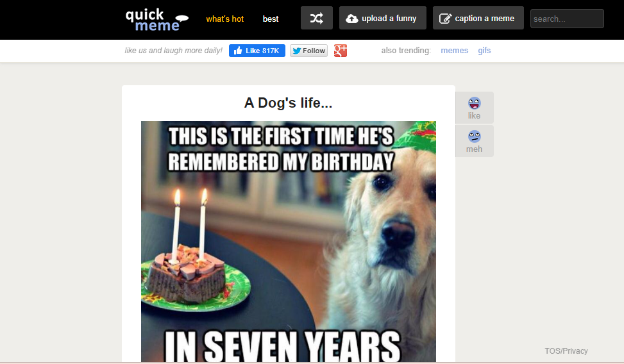
Task: Click the Facebook thumbs-up icon
Action: 238,51
